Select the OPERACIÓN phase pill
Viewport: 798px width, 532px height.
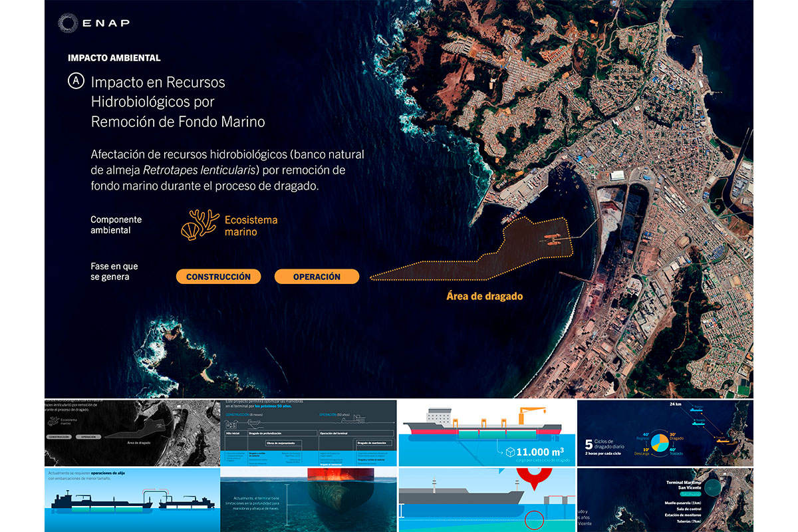[x=317, y=277]
